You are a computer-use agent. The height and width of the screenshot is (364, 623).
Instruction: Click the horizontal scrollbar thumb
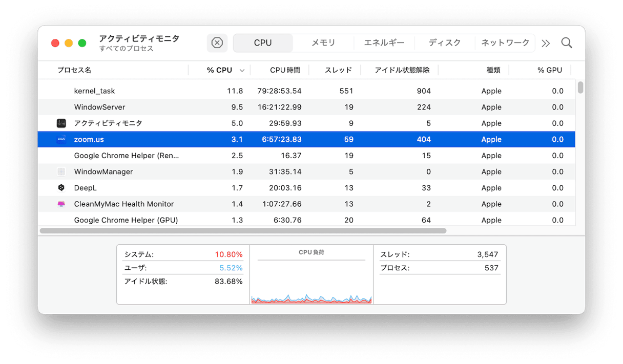(x=243, y=231)
